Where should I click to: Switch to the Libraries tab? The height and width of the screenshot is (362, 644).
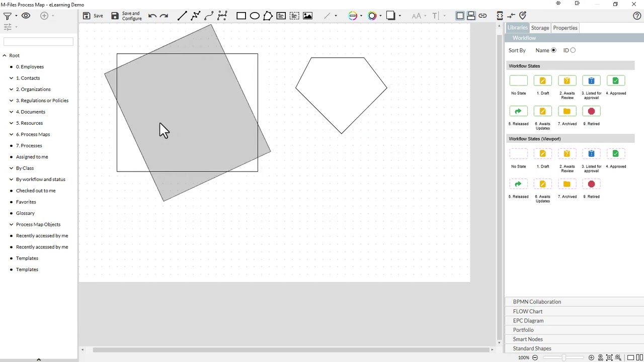click(517, 28)
